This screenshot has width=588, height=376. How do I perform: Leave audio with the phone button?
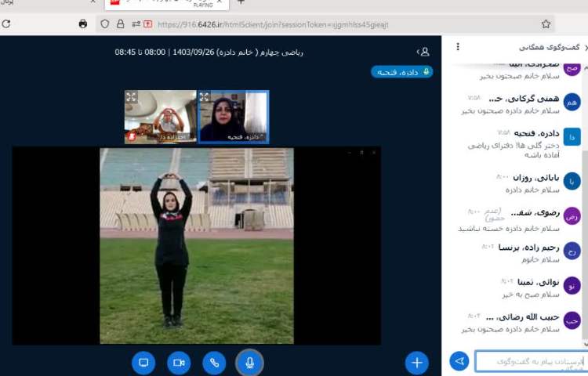(x=214, y=362)
